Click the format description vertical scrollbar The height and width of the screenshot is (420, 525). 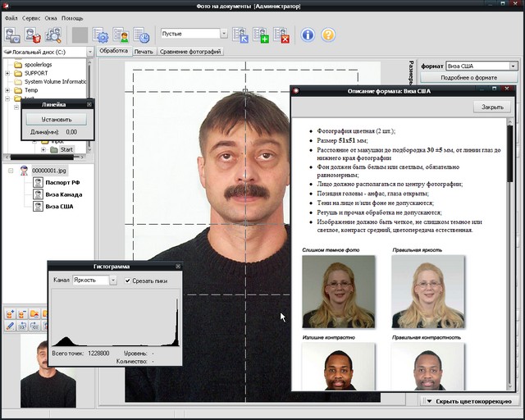click(509, 253)
